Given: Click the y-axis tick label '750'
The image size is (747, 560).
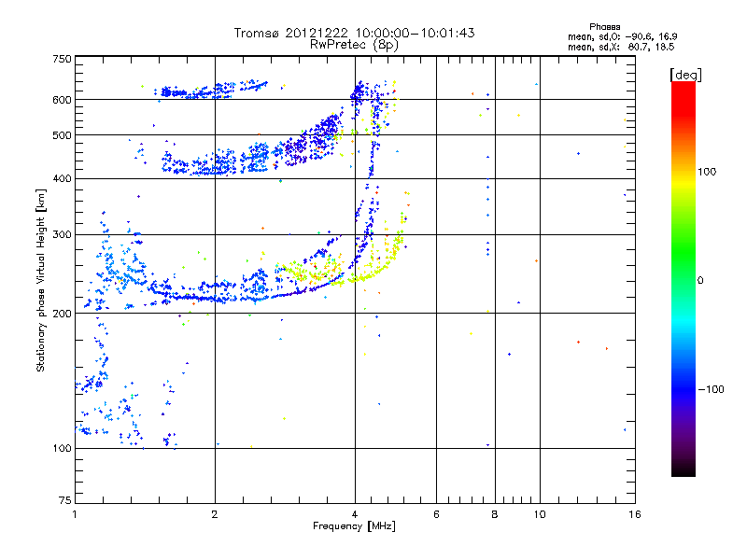Looking at the screenshot, I should click(62, 59).
